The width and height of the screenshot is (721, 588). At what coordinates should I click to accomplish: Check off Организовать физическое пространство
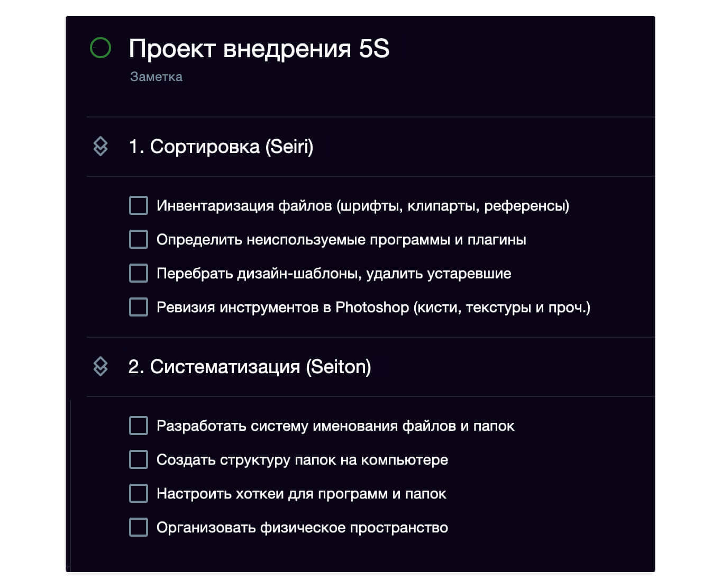coord(139,527)
